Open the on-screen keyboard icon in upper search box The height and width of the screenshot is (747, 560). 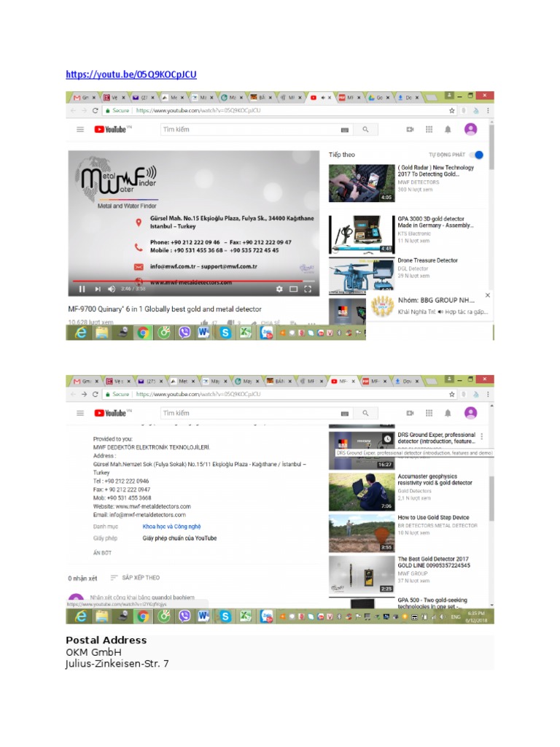click(x=345, y=130)
